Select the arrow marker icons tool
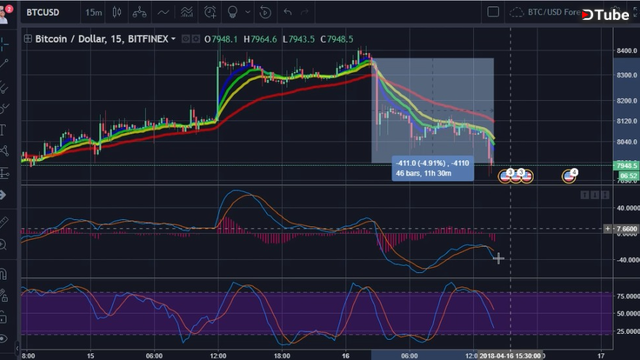The image size is (640, 360). (x=3, y=195)
